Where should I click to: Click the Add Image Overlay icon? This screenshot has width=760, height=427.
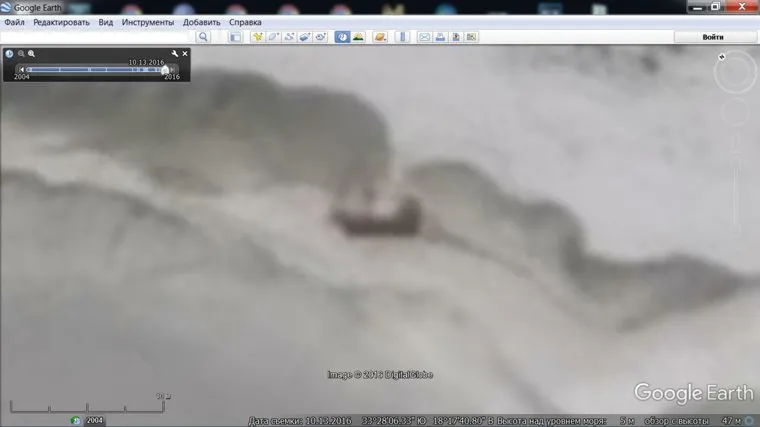click(x=305, y=37)
